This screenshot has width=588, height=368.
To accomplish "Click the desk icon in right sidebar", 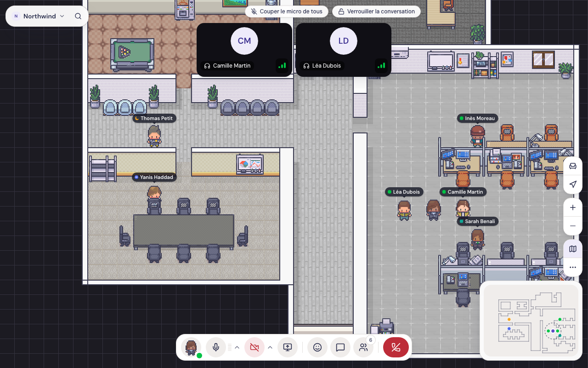I will 573,166.
